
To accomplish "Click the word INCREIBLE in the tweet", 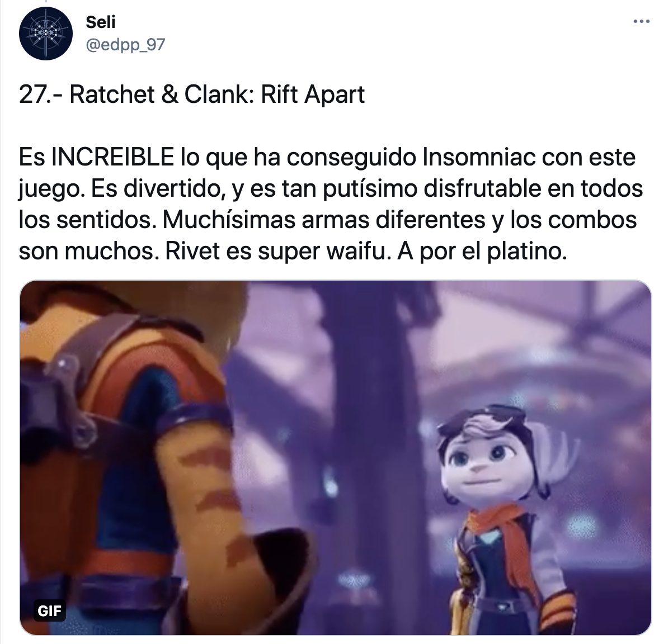I will coord(112,157).
